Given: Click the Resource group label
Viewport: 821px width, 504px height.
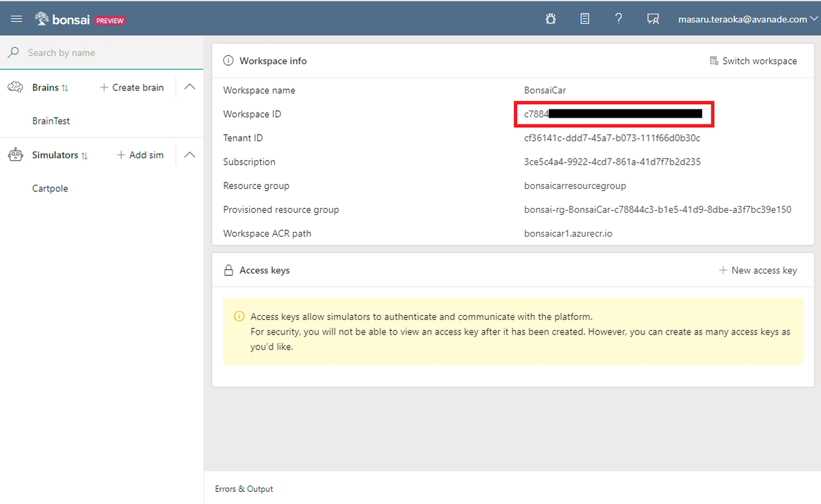Looking at the screenshot, I should tap(256, 186).
